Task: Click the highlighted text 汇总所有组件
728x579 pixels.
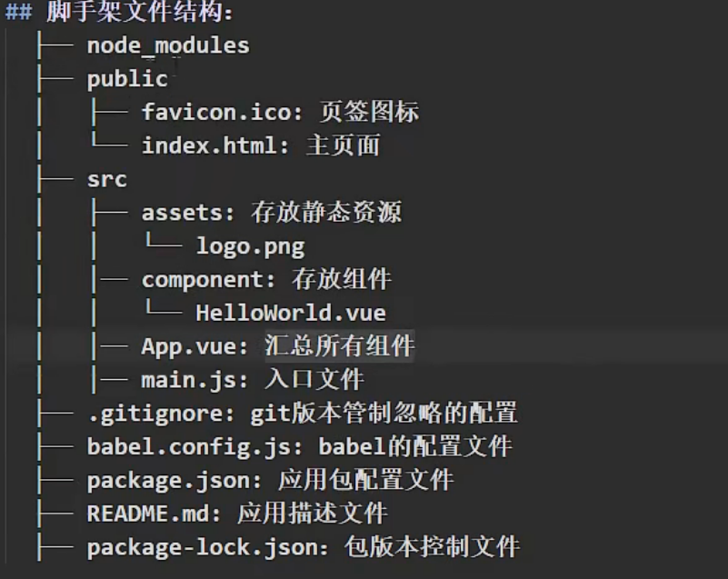Action: (x=339, y=346)
